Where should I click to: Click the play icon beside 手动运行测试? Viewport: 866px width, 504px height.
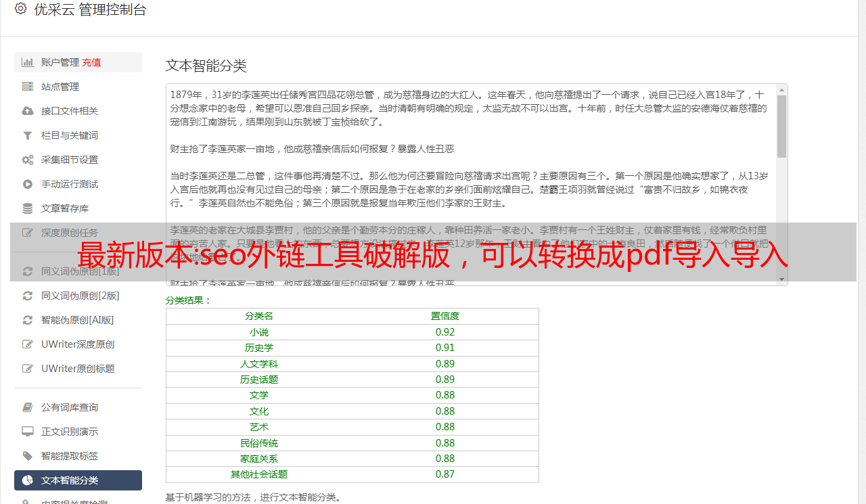point(28,184)
